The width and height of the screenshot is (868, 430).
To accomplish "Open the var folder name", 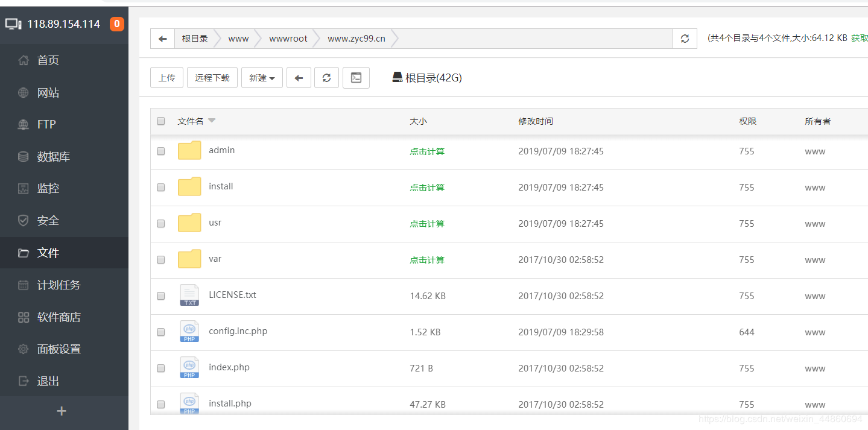I will [215, 259].
